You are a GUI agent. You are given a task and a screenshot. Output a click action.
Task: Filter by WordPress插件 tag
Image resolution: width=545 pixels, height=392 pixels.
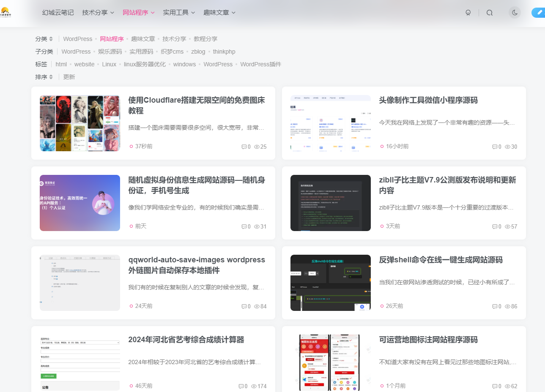click(261, 64)
